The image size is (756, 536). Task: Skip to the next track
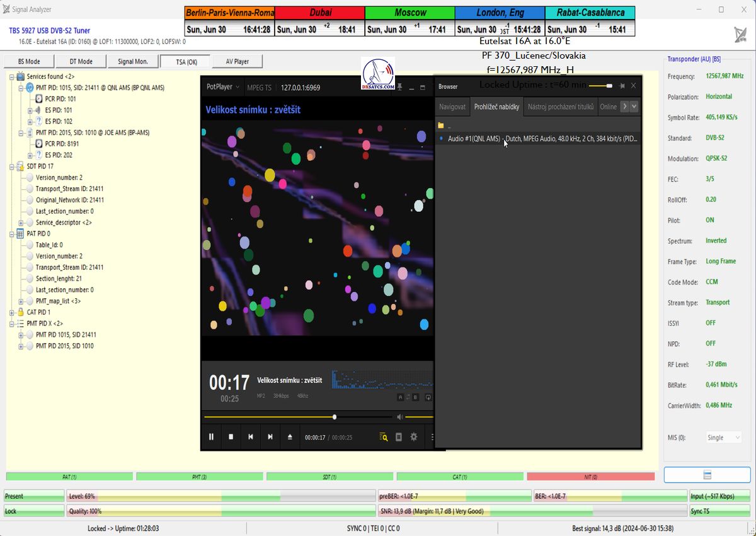(270, 437)
